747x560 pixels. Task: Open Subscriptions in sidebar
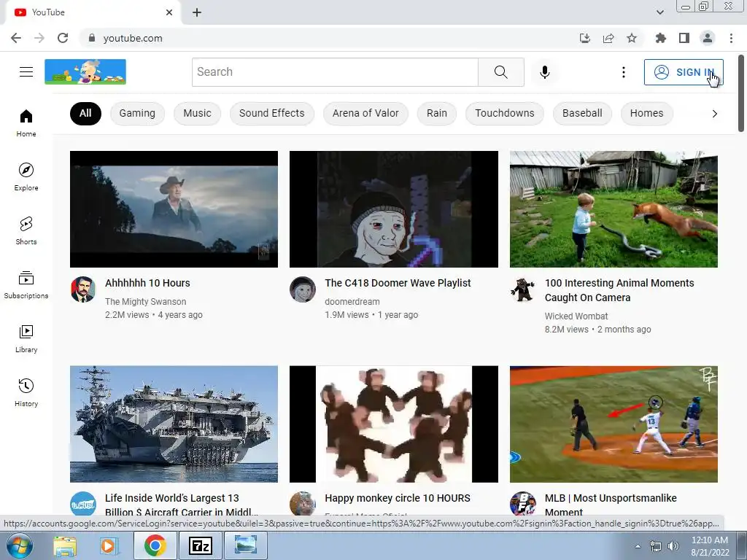pos(26,285)
